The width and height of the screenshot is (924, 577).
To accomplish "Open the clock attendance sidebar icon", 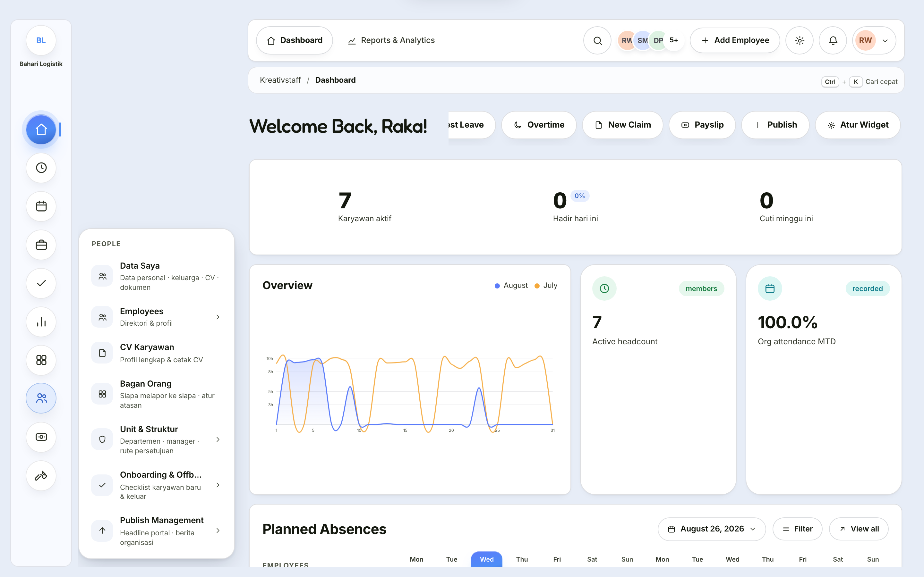I will click(41, 168).
